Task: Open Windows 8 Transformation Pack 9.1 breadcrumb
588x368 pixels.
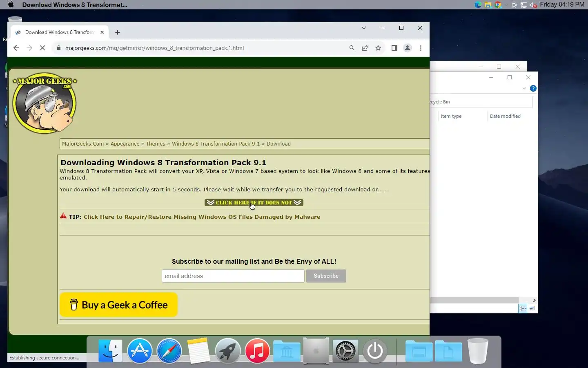Action: click(x=216, y=144)
